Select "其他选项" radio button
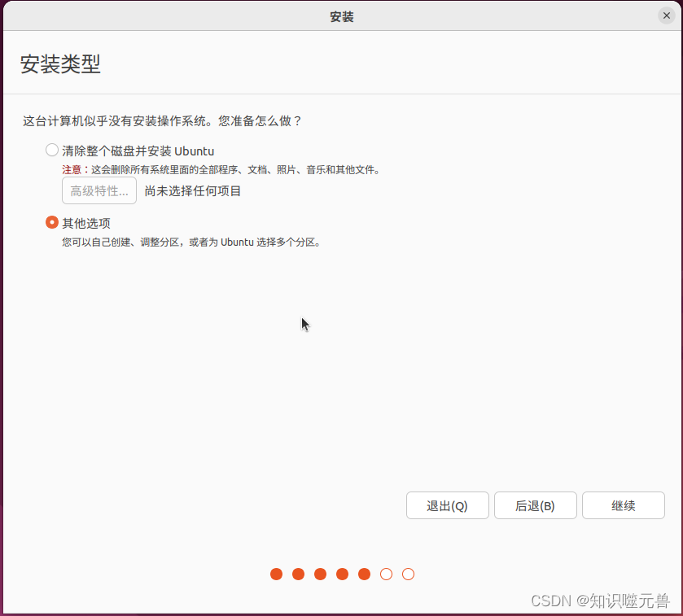Viewport: 683px width, 616px height. coord(52,222)
